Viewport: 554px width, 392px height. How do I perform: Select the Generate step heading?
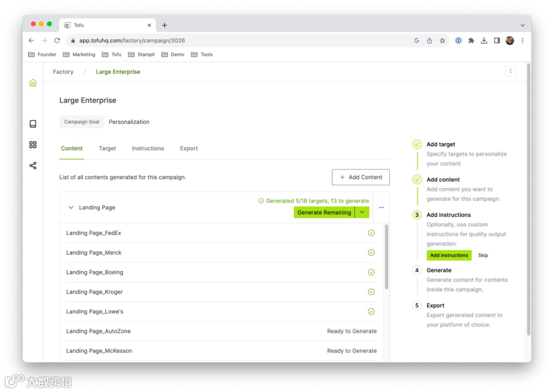tap(439, 270)
